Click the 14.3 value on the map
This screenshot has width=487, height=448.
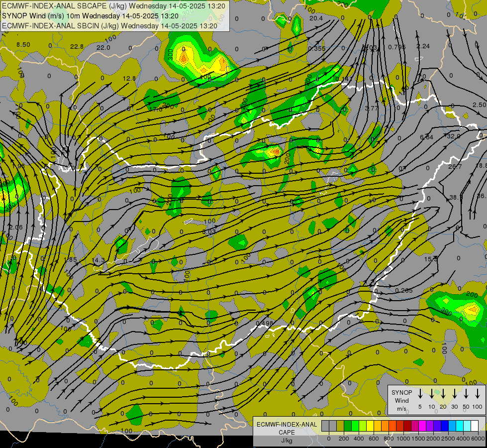[x=98, y=260]
